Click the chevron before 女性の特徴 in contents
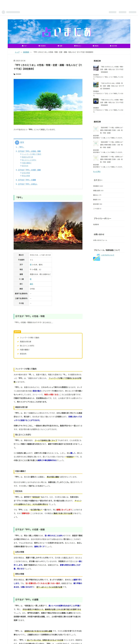 tap(21, 173)
